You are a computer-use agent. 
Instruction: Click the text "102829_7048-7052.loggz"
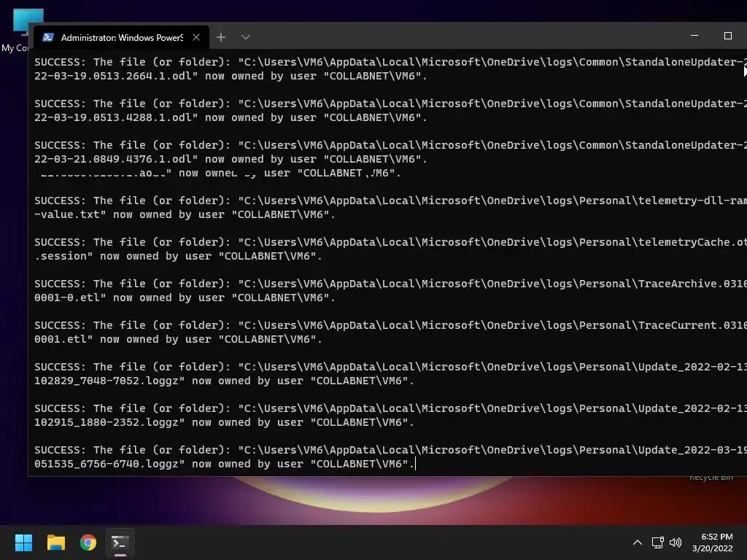(107, 381)
